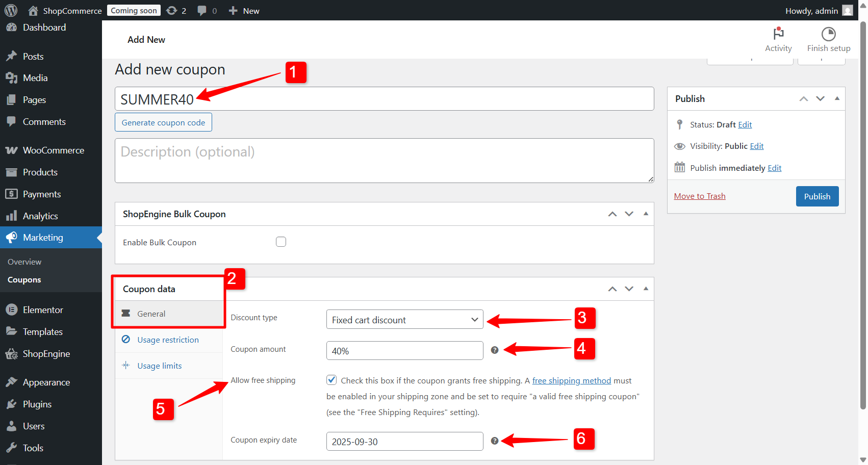This screenshot has width=868, height=465.
Task: Edit the Draft status link
Action: (x=745, y=124)
